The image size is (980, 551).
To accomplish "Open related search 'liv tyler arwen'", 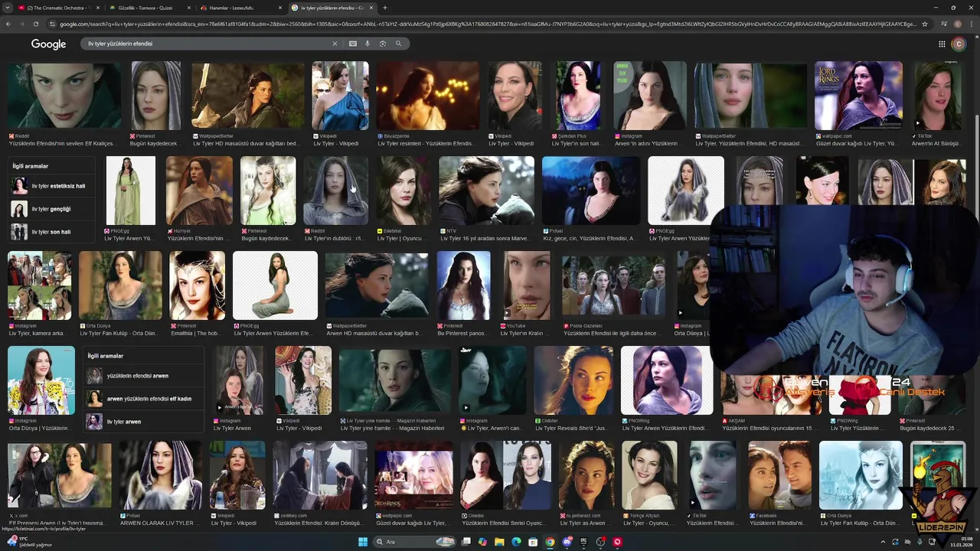I will point(143,422).
